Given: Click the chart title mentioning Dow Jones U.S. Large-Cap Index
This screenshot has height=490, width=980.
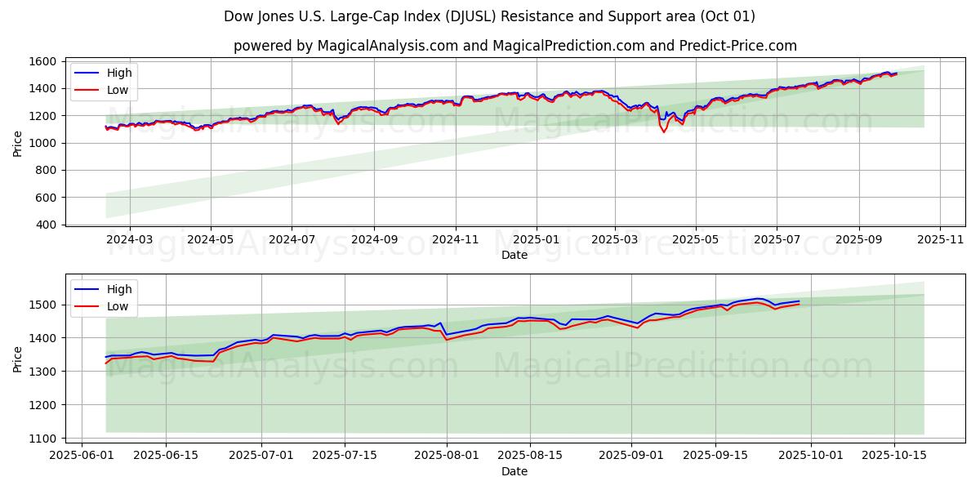Looking at the screenshot, I should click(490, 16).
